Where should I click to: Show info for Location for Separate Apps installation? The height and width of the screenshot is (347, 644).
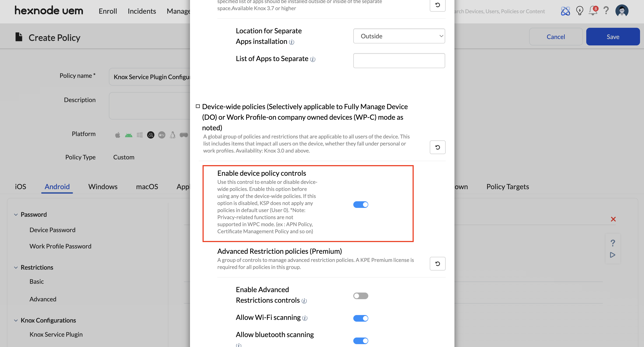[292, 42]
